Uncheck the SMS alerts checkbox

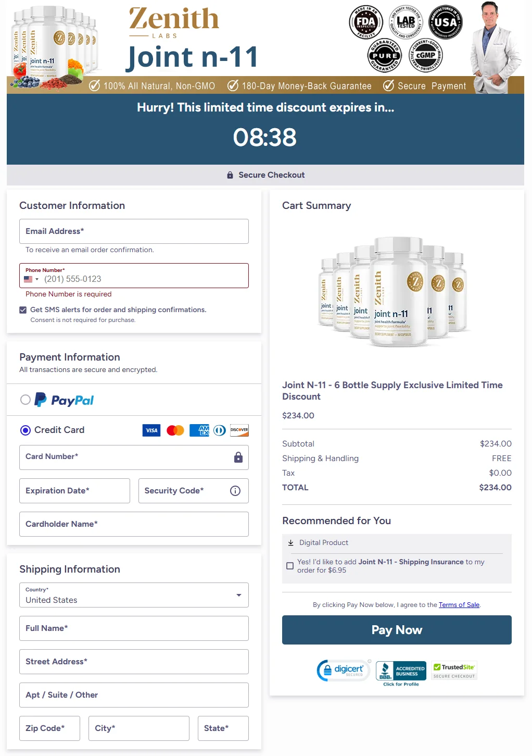(x=23, y=310)
